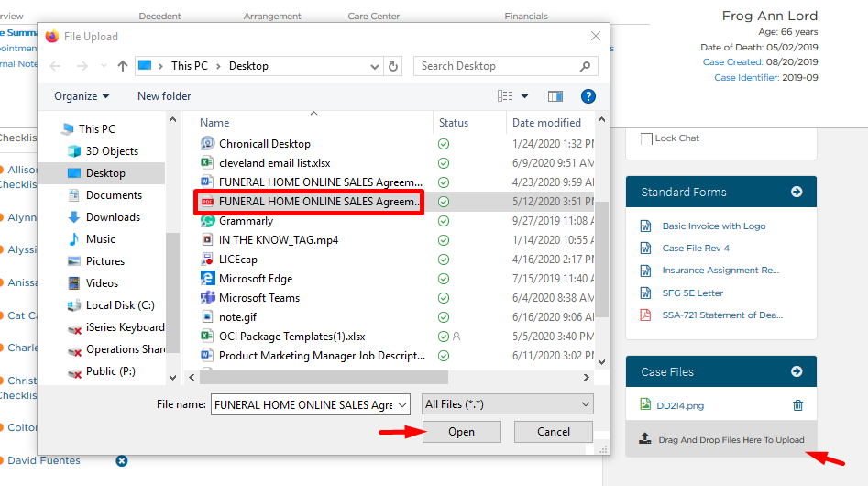Sort by Date modified column
Viewport: 868px width, 486px height.
click(546, 123)
